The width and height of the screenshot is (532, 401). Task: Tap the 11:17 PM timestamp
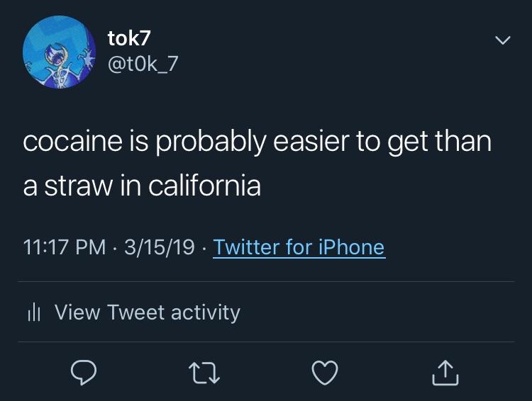64,247
